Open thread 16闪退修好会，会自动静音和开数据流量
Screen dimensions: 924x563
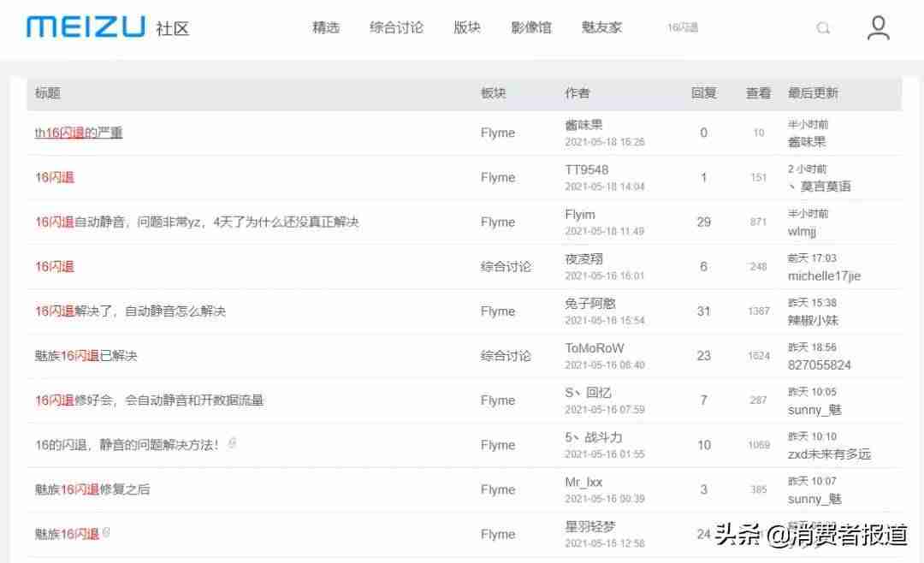point(149,400)
